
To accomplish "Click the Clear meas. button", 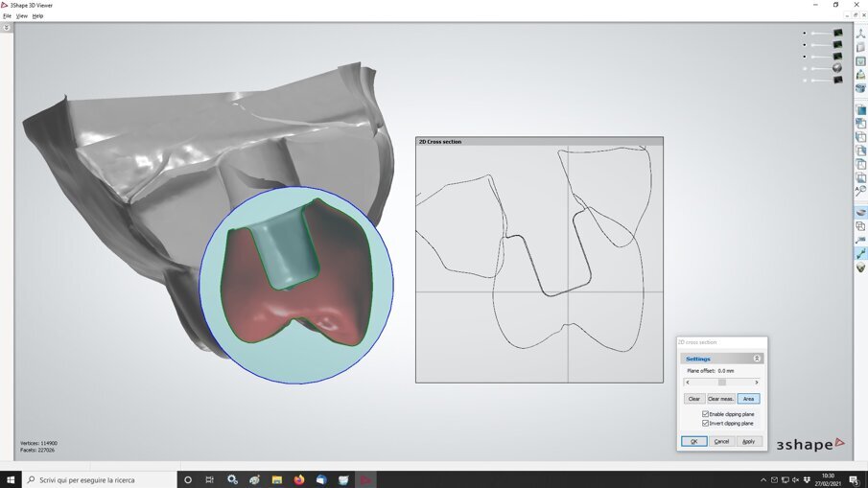I will click(x=720, y=399).
